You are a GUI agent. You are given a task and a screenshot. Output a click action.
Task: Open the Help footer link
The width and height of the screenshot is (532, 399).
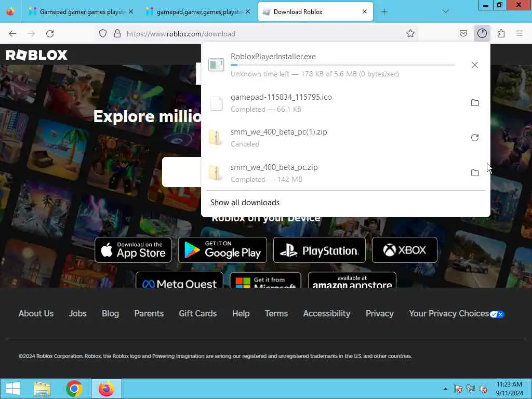[x=241, y=313]
